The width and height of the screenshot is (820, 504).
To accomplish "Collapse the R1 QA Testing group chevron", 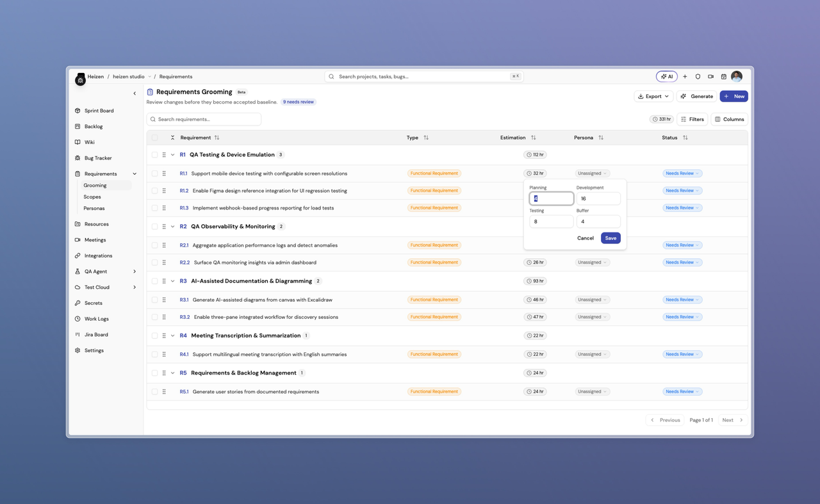I will [172, 155].
